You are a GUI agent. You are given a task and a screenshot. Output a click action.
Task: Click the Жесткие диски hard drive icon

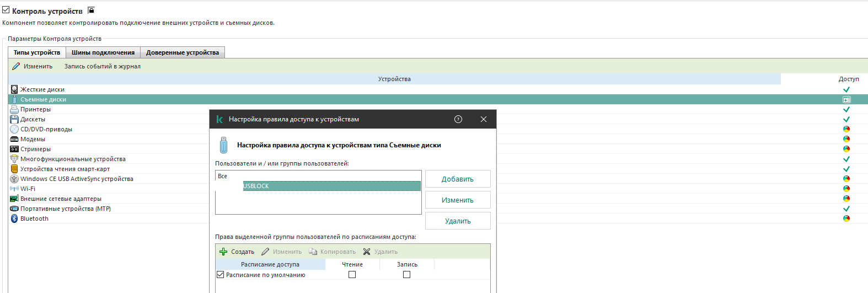coord(14,89)
